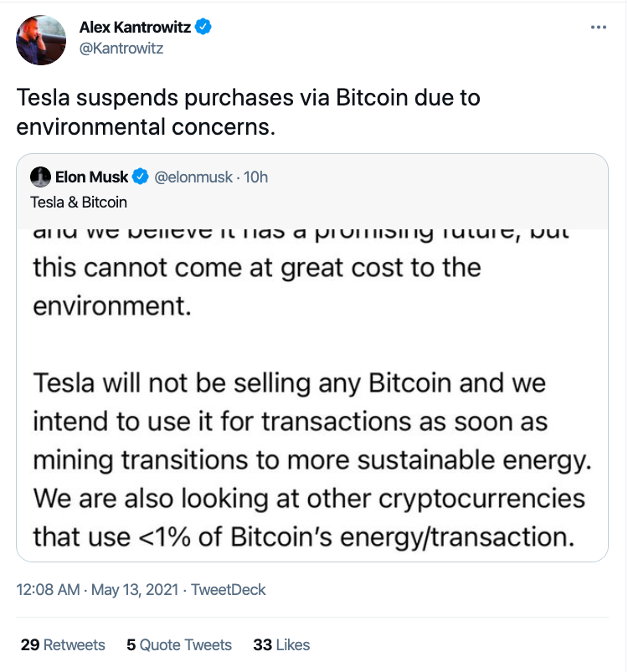Click the TweetDeck source link

pyautogui.click(x=228, y=590)
